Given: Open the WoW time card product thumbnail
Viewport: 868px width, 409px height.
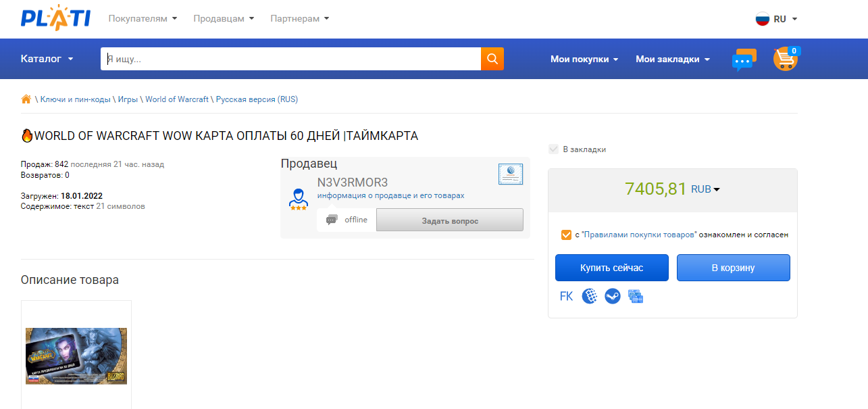Looking at the screenshot, I should tap(76, 356).
